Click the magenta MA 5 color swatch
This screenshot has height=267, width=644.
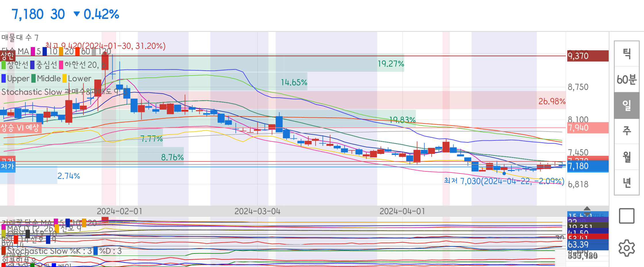33,51
